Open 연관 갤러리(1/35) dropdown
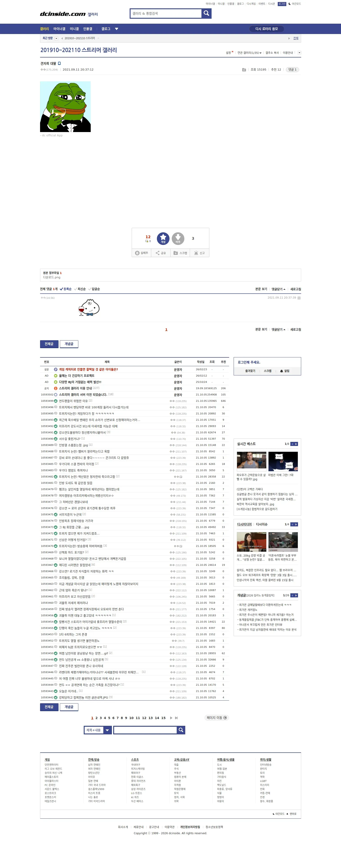This screenshot has height=868, width=341. [x=249, y=53]
